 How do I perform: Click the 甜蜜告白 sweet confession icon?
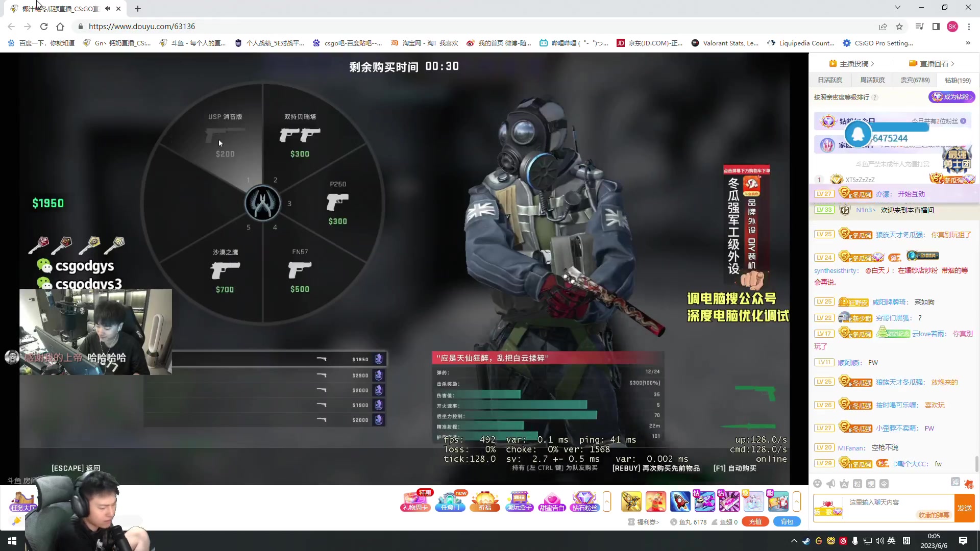point(552,500)
